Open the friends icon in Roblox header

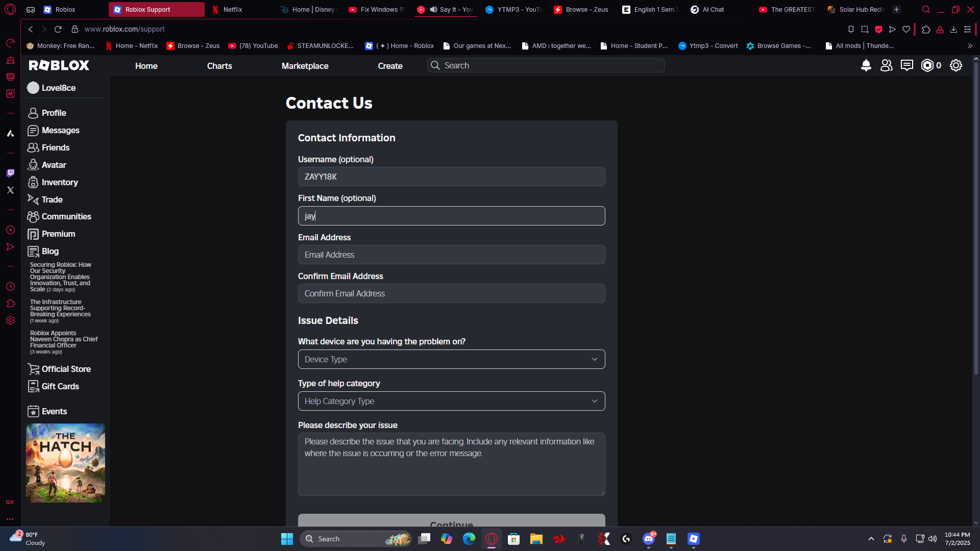pos(887,65)
